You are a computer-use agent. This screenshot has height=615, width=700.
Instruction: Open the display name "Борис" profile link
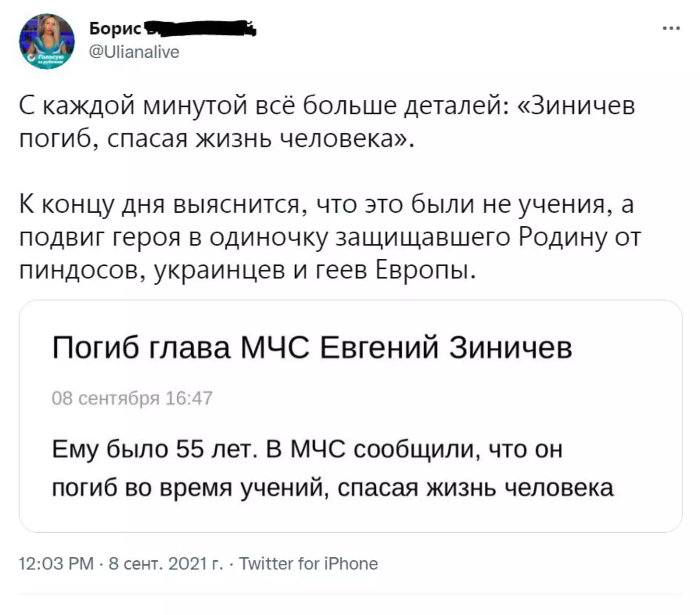(115, 29)
